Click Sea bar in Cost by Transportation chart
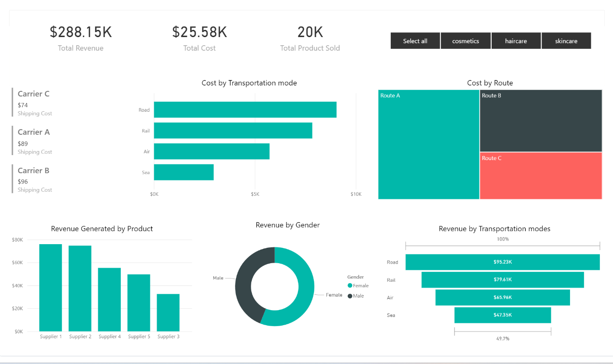 [183, 172]
